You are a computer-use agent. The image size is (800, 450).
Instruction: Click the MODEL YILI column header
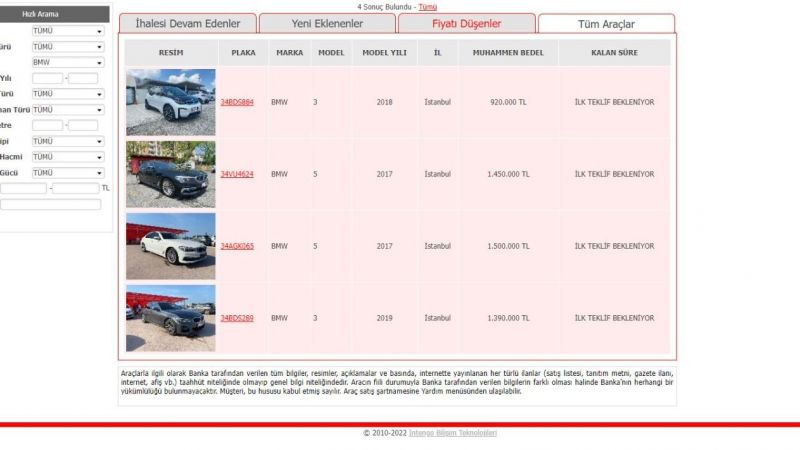pos(384,53)
